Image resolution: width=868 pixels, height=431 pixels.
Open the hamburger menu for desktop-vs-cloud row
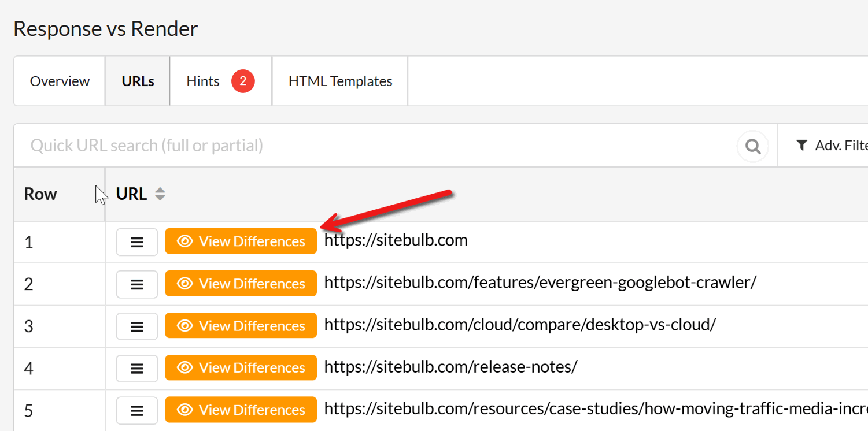[137, 326]
